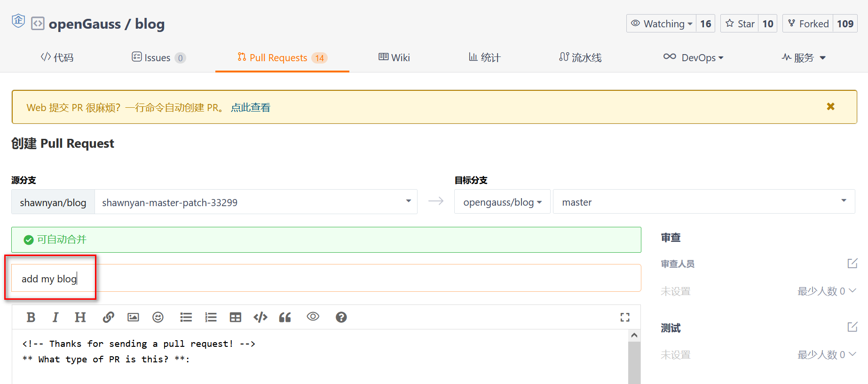This screenshot has height=384, width=868.
Task: Insert a blockquote with the quote icon
Action: tap(285, 317)
